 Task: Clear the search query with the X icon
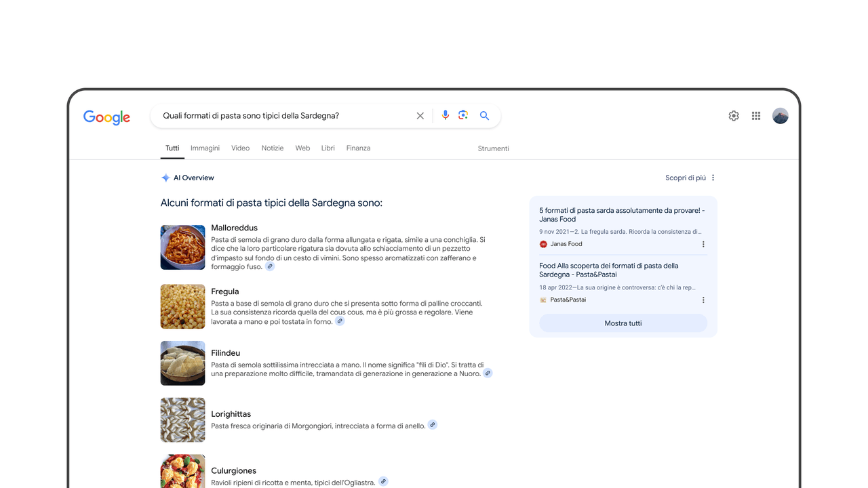click(420, 115)
